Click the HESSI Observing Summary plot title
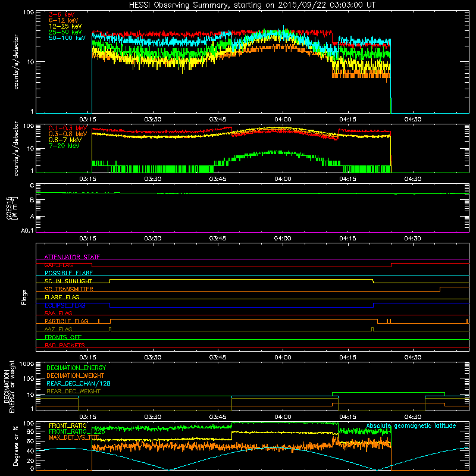 pos(252,5)
